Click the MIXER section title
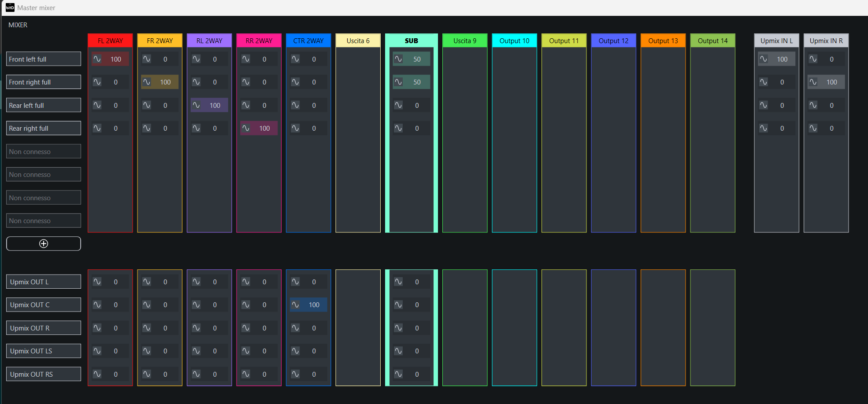This screenshot has height=404, width=868. [18, 25]
